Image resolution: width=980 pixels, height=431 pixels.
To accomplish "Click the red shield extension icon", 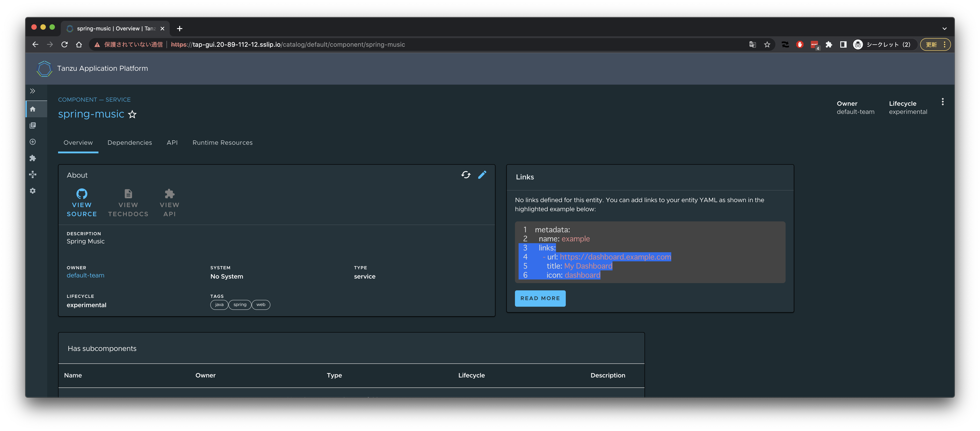I will (x=800, y=44).
